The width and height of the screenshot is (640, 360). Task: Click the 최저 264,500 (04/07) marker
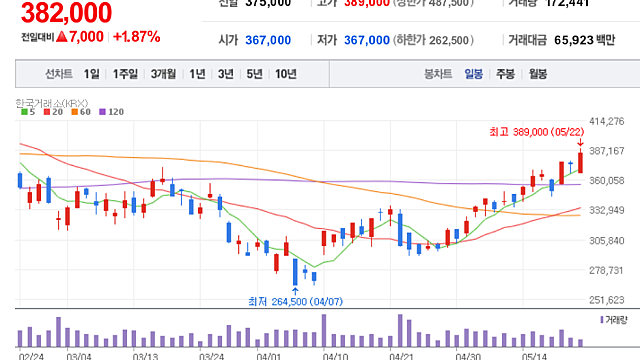[296, 302]
